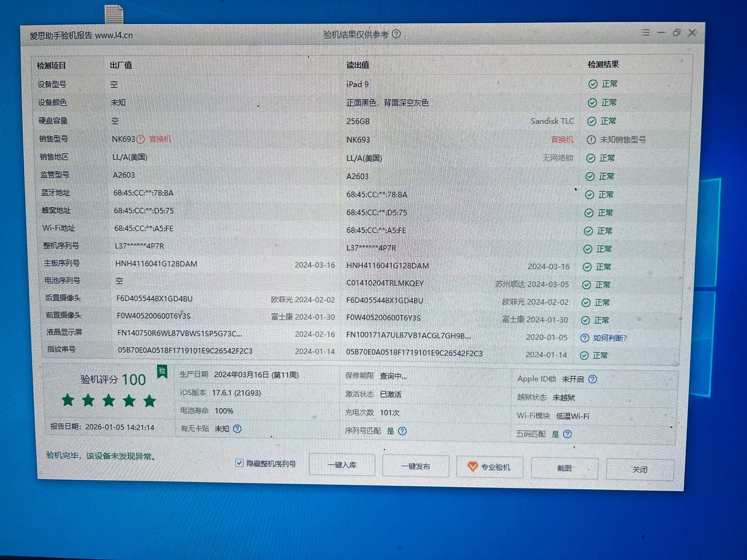This screenshot has width=747, height=560.
Task: Click the 读出值 column header
Action: 358,65
